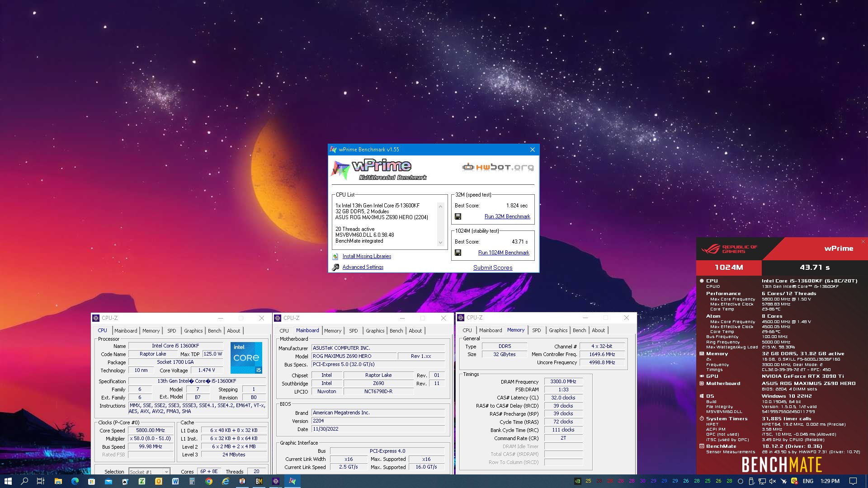Click the 43.71 s result in BenchMate header

(x=815, y=267)
